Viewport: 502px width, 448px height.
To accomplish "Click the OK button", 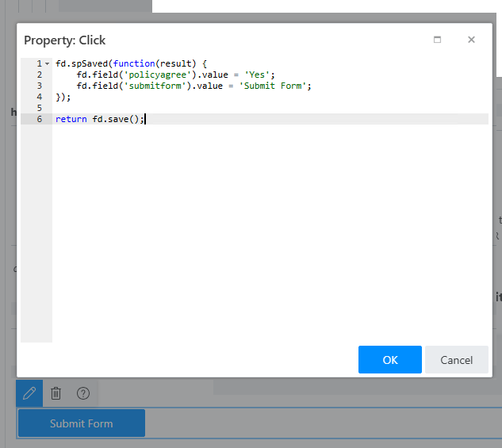I will coord(389,360).
